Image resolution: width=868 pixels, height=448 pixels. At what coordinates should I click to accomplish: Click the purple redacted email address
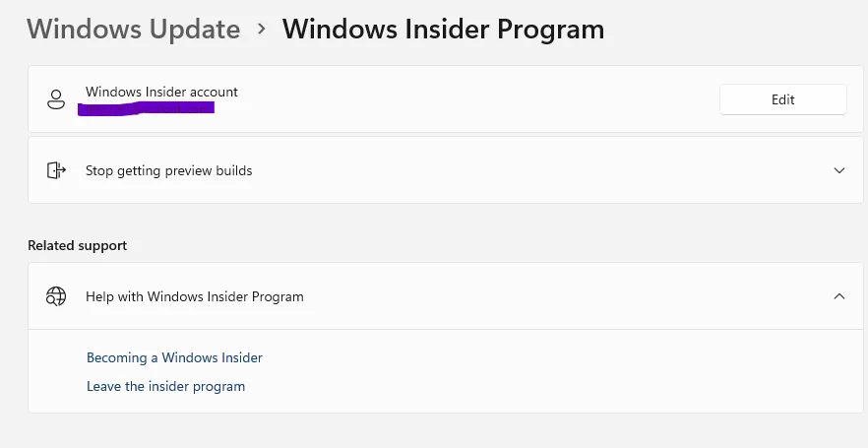click(146, 108)
